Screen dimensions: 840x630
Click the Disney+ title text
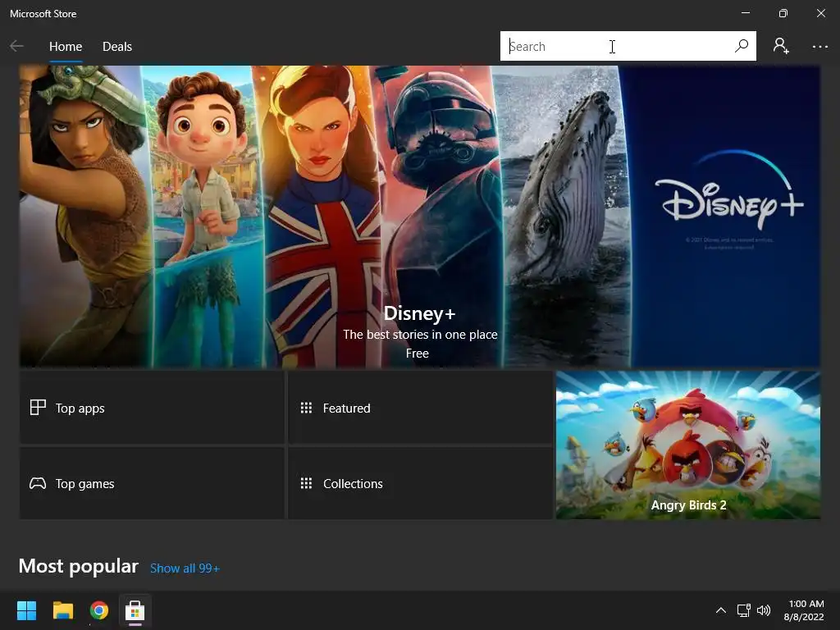(419, 313)
